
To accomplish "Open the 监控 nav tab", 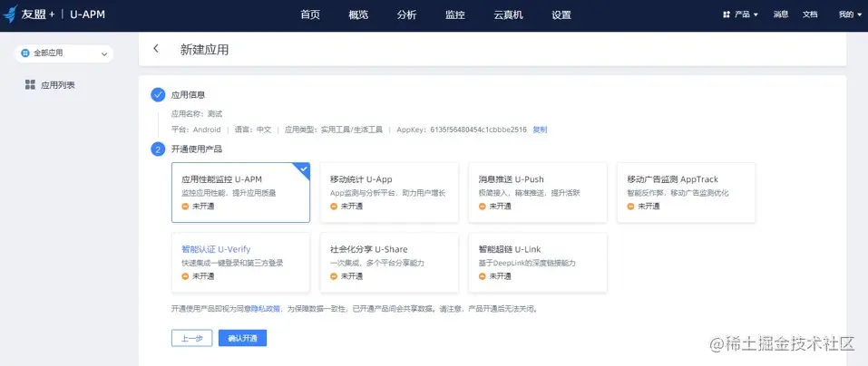I will coord(455,14).
